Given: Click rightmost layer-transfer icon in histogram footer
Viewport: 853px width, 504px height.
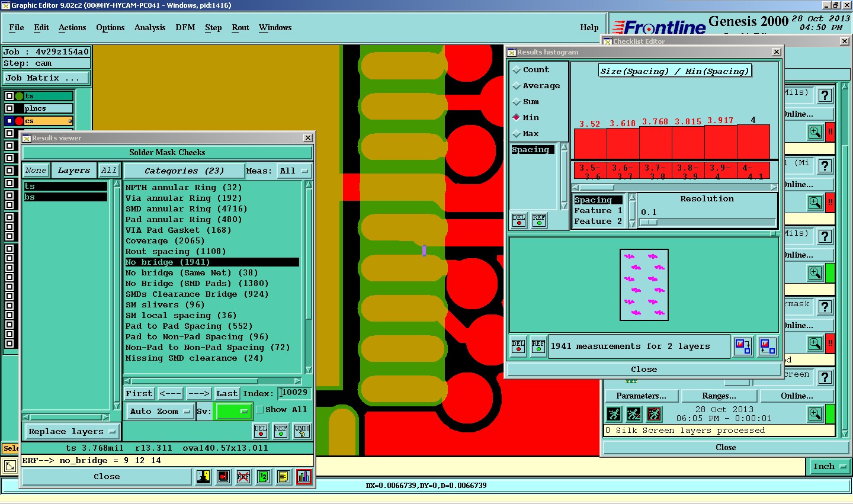Looking at the screenshot, I should (x=767, y=346).
